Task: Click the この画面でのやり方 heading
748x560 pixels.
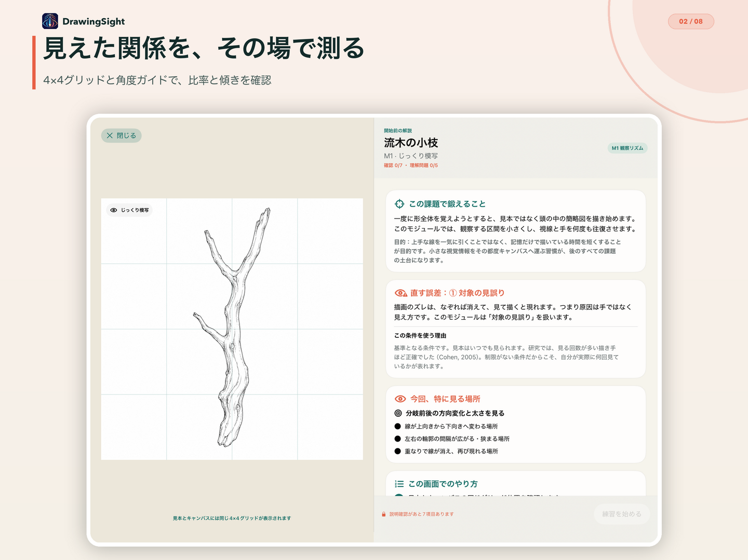Action: (x=443, y=484)
